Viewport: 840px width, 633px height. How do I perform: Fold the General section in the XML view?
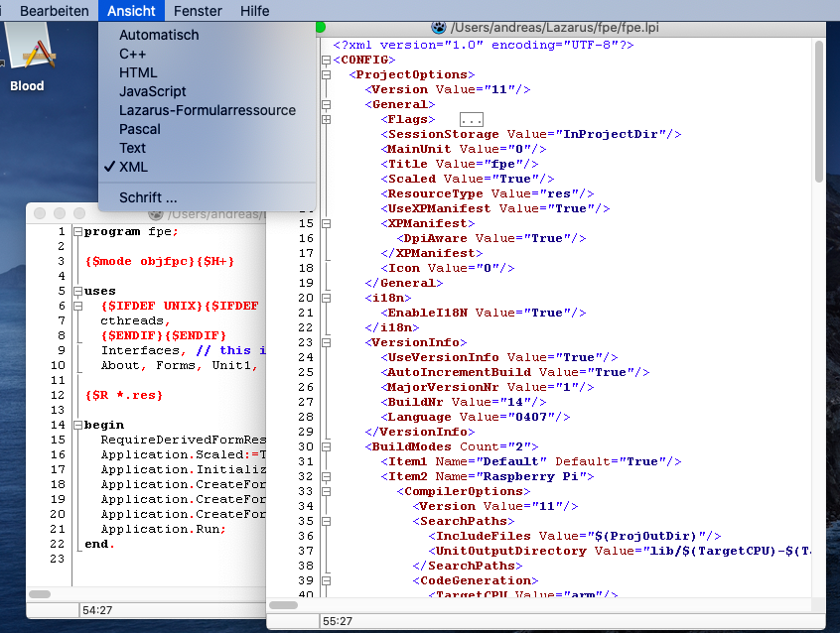[326, 104]
